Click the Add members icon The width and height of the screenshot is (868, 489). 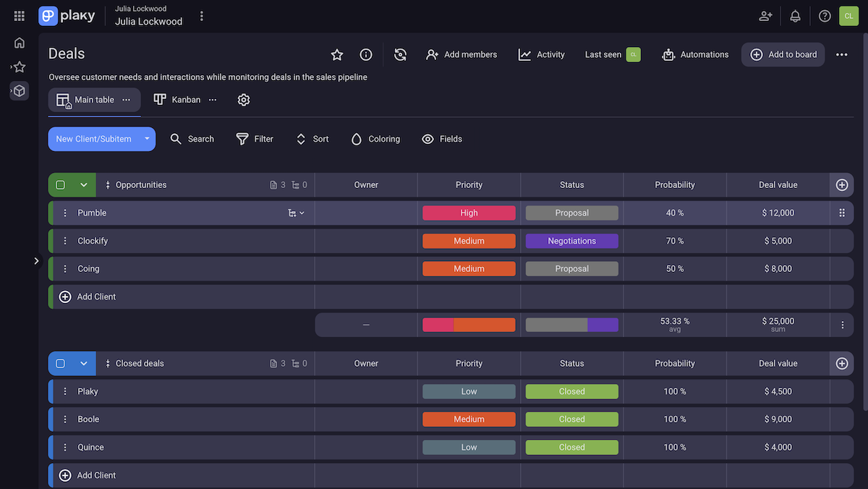(x=432, y=54)
